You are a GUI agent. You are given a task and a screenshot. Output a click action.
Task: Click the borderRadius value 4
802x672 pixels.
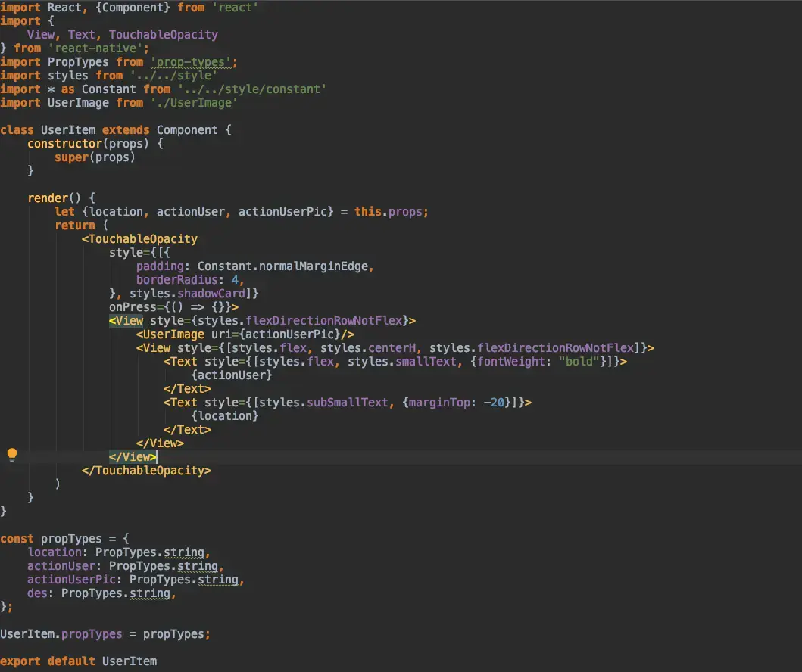tap(236, 279)
